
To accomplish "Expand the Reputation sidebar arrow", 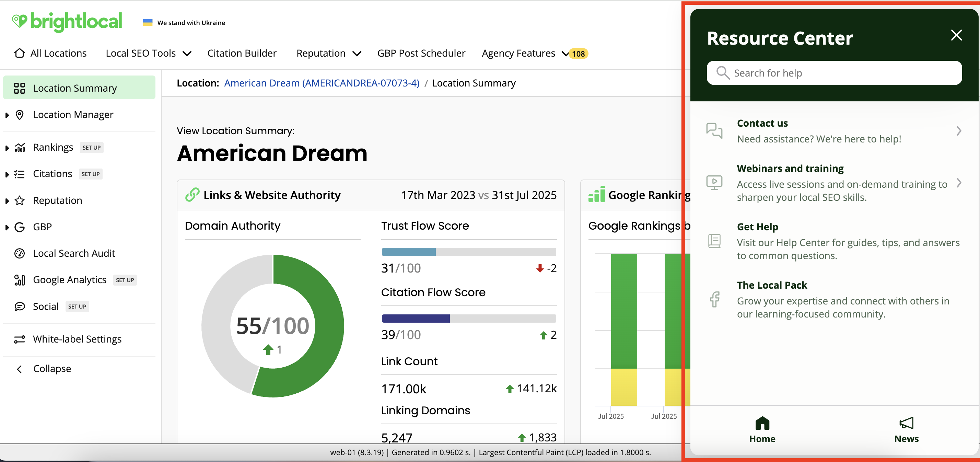I will [7, 201].
